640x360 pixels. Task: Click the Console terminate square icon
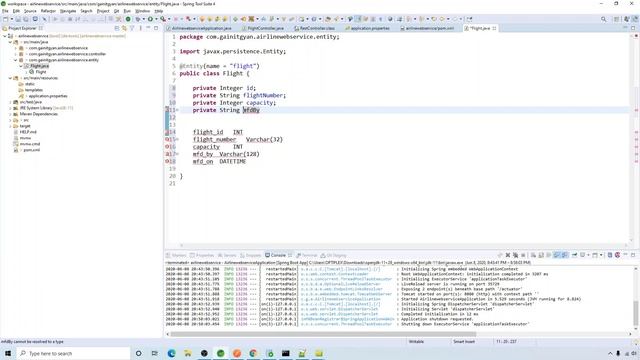(x=523, y=255)
